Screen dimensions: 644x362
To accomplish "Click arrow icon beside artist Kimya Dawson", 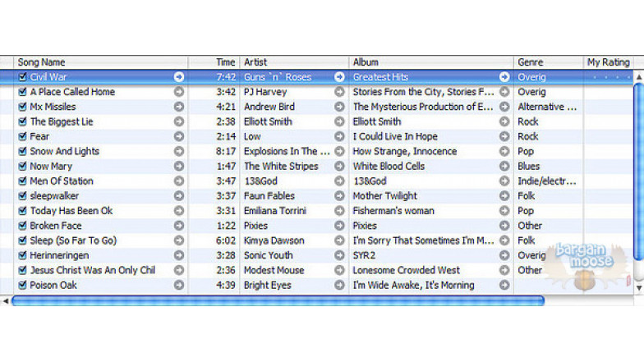I will tap(339, 241).
